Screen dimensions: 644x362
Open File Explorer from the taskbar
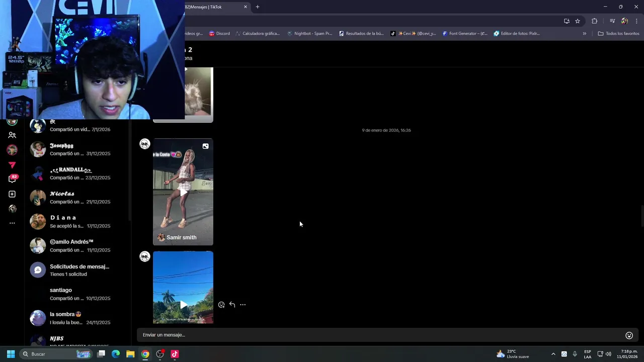[130, 354]
